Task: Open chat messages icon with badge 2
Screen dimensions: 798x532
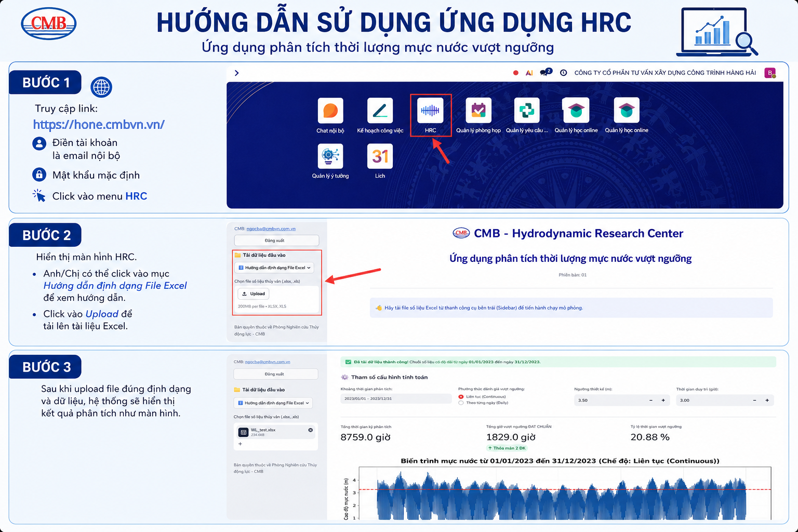Action: 546,72
